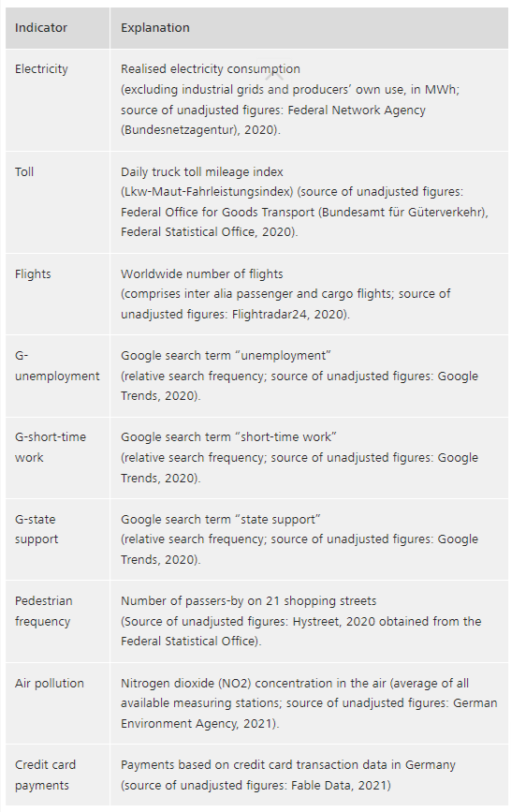Click 'Daily truck toll mileage index' text
The height and width of the screenshot is (812, 511).
point(202,172)
